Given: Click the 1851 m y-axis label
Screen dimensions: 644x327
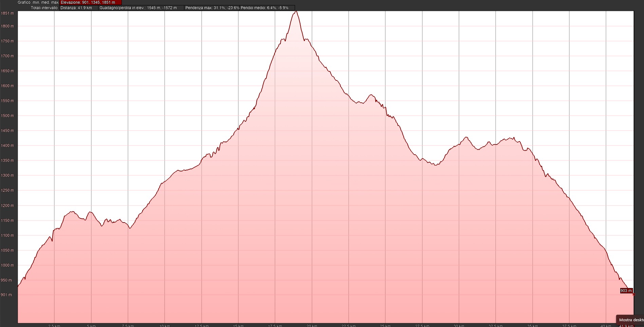Looking at the screenshot, I should pyautogui.click(x=7, y=14).
